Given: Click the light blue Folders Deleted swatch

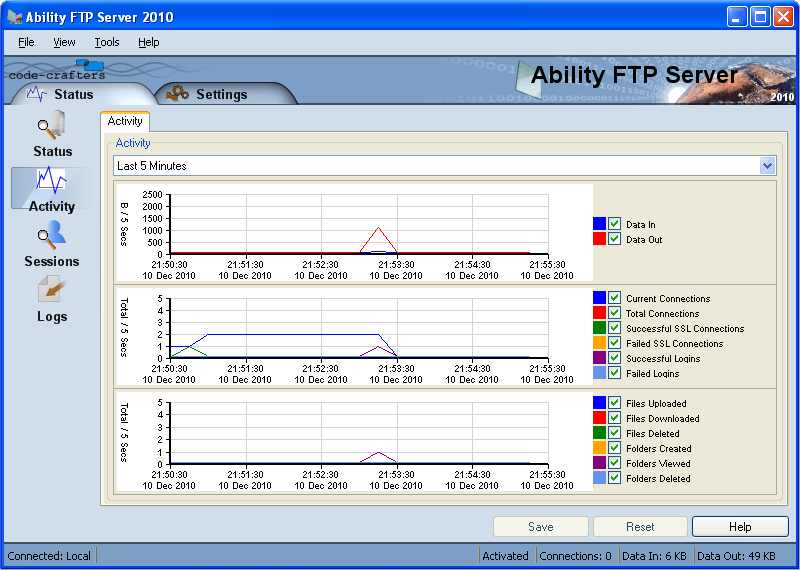Looking at the screenshot, I should pyautogui.click(x=599, y=478).
